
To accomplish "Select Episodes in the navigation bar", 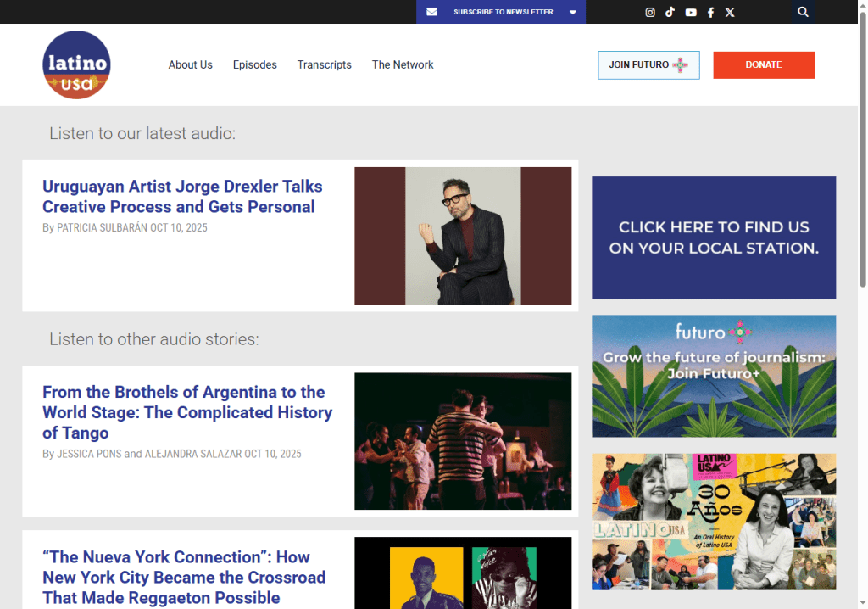I will (x=254, y=64).
